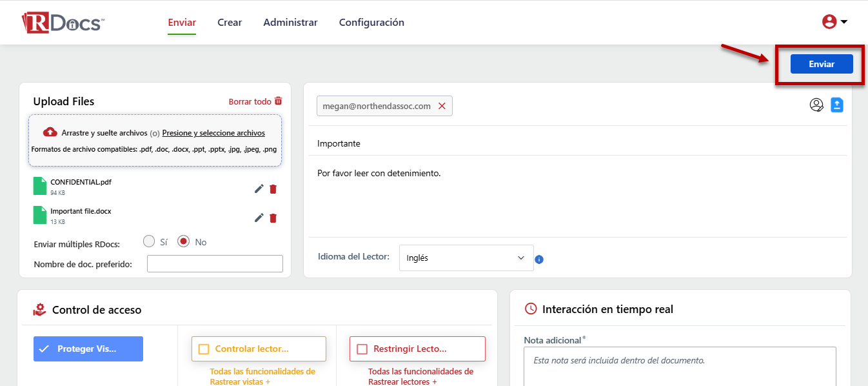The height and width of the screenshot is (386, 868).
Task: Check the Controlar lector option
Action: coord(204,349)
